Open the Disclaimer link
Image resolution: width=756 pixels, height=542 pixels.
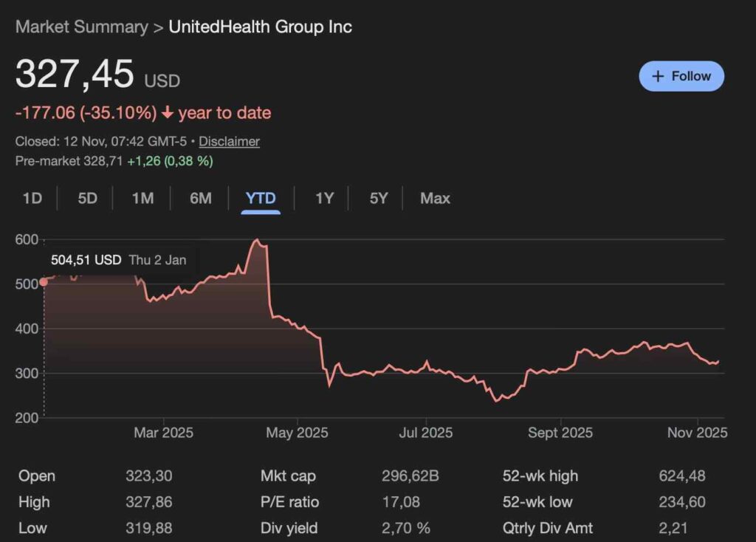(229, 141)
